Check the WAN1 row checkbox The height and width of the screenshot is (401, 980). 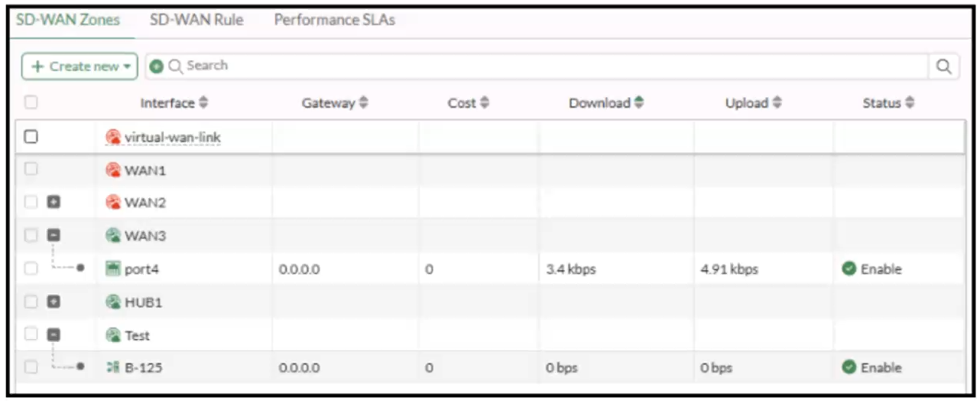(31, 170)
